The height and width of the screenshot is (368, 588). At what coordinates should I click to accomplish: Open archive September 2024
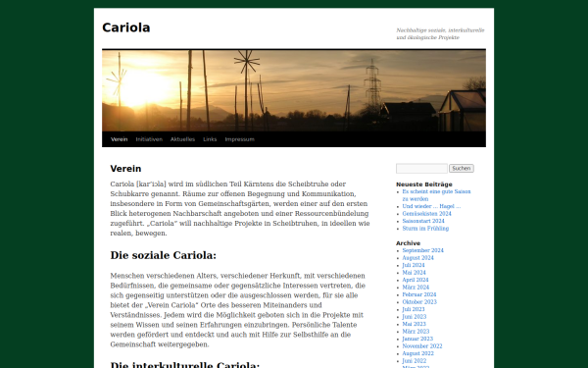tap(422, 250)
